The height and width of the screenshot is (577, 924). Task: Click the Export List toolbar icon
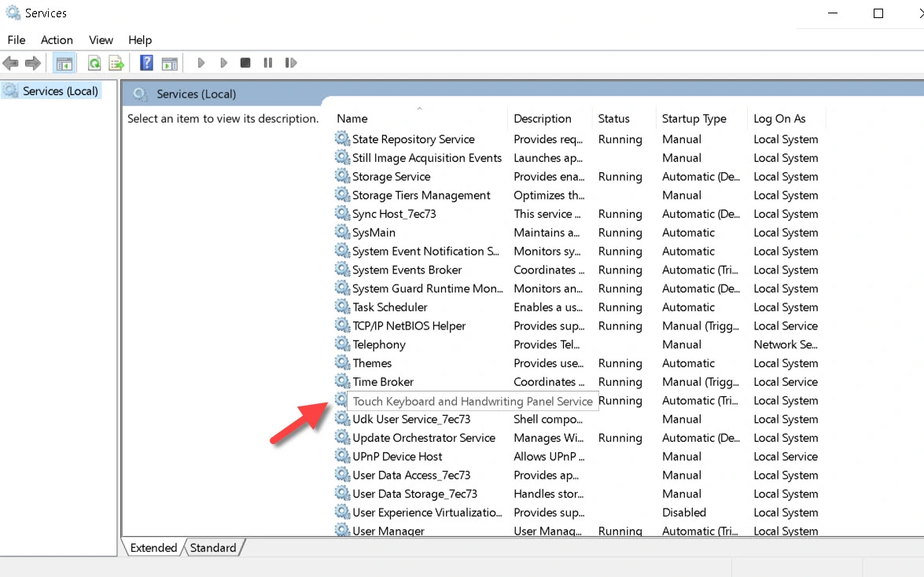[116, 63]
